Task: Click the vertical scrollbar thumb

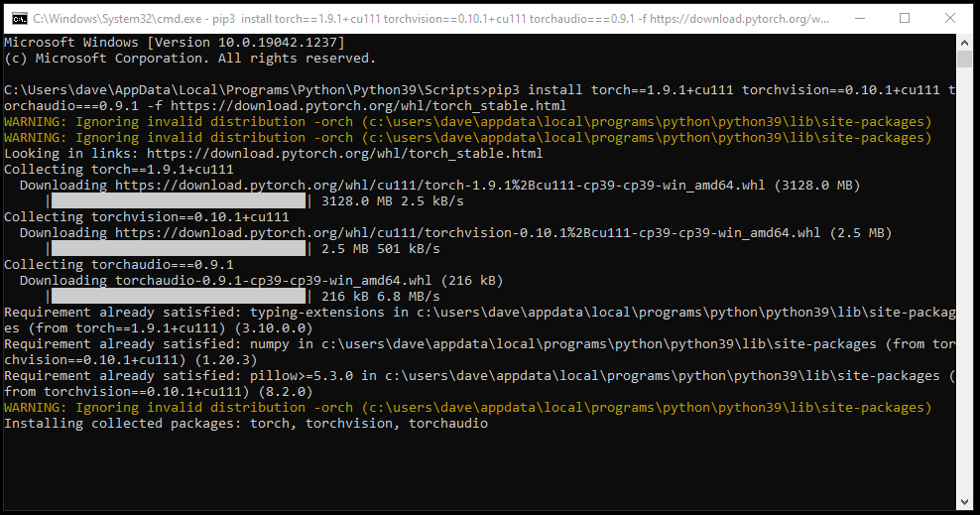Action: click(x=964, y=60)
